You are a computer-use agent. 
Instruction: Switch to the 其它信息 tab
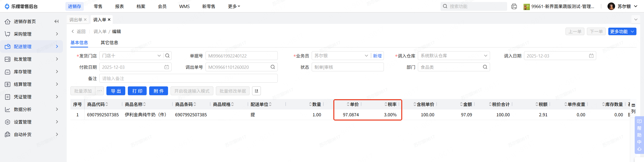pyautogui.click(x=109, y=43)
